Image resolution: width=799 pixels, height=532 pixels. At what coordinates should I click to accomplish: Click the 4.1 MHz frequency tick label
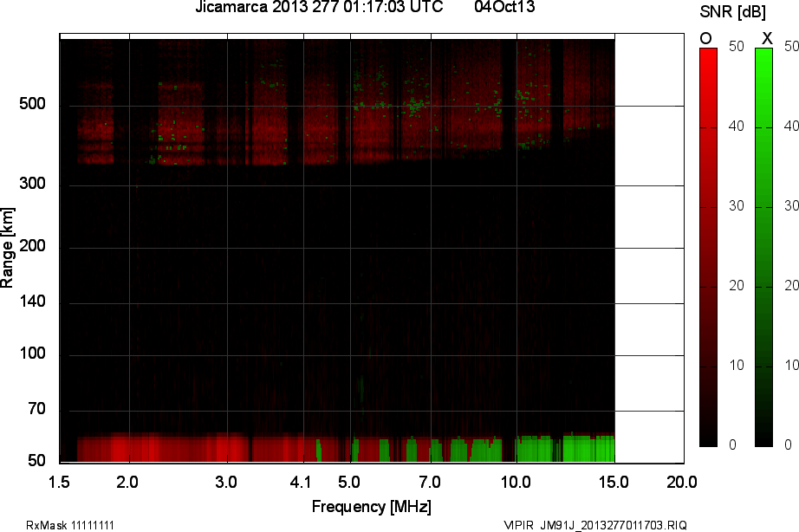(300, 482)
